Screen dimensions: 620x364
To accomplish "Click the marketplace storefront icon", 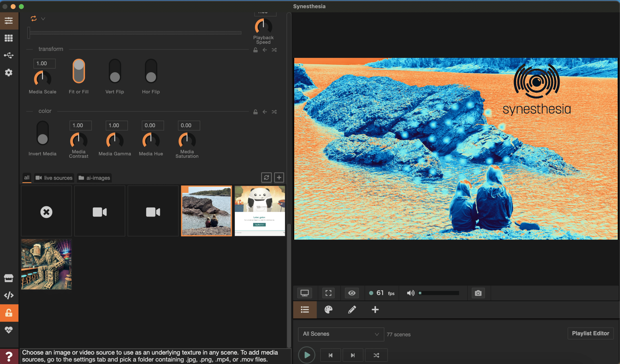I will (x=9, y=278).
